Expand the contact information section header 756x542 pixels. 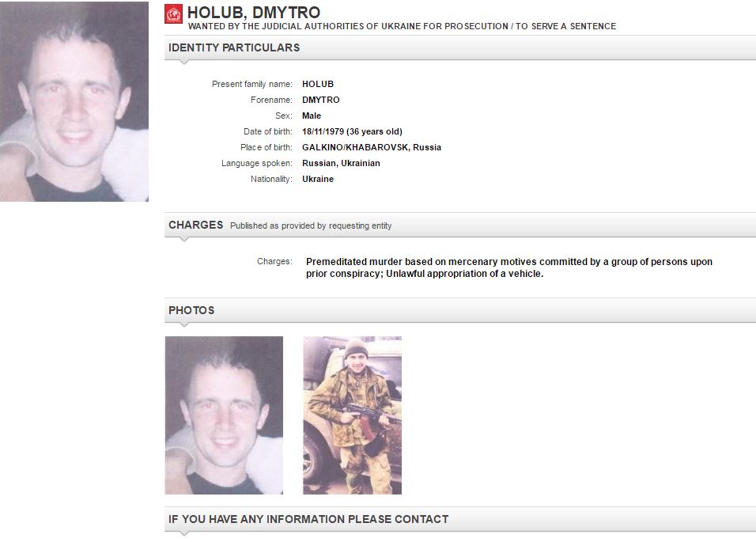(x=460, y=519)
